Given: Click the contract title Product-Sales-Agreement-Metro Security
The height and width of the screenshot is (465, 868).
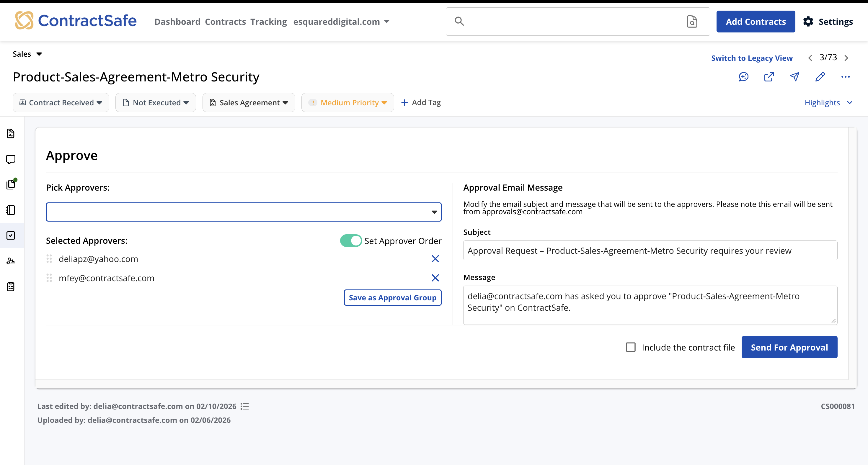Looking at the screenshot, I should pyautogui.click(x=136, y=77).
